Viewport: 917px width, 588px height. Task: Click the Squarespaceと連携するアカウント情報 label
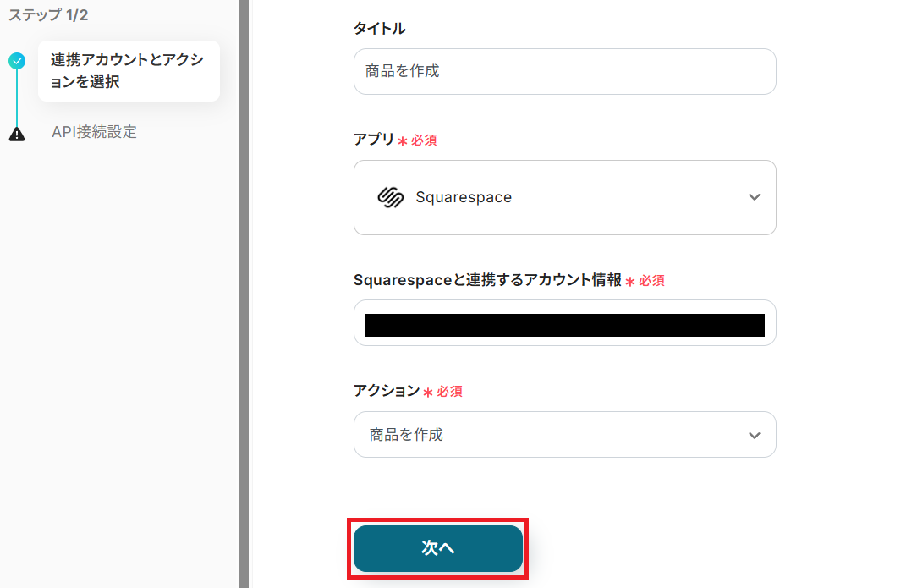(x=487, y=280)
